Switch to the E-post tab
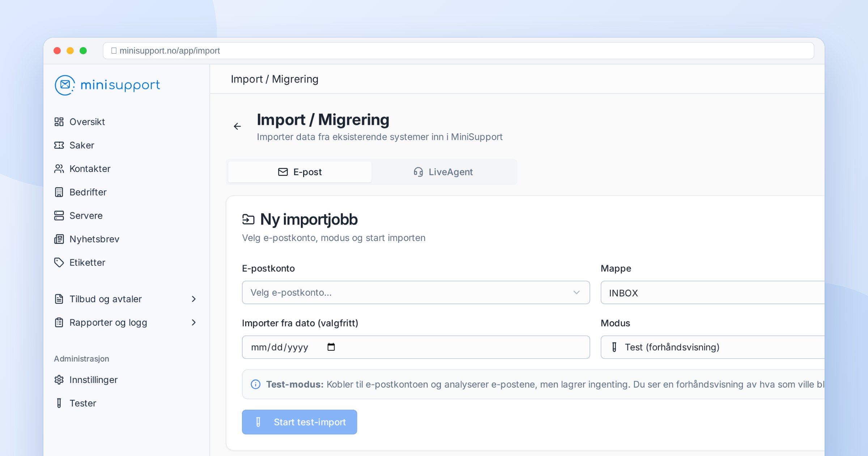This screenshot has width=868, height=456. coord(300,172)
